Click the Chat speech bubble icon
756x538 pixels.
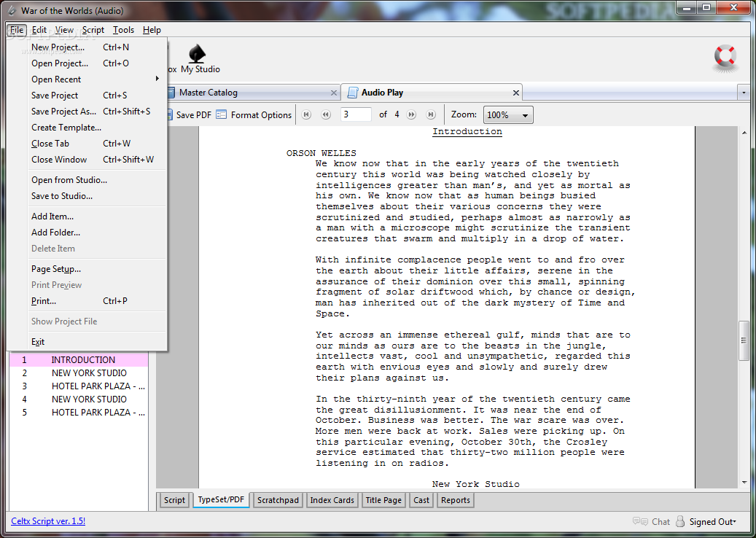(x=640, y=522)
